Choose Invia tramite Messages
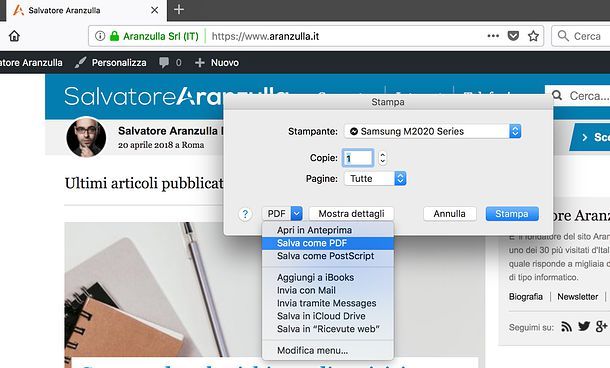 click(328, 303)
